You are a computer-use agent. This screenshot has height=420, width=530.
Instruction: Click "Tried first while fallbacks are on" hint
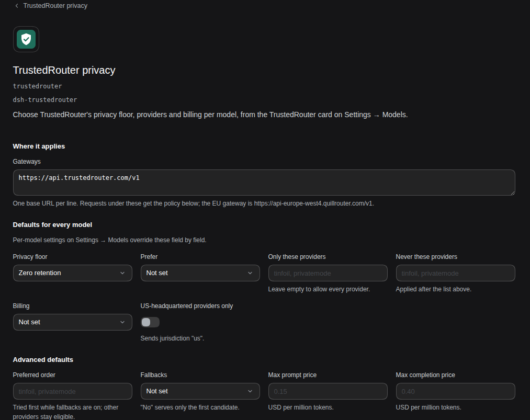coord(65,412)
